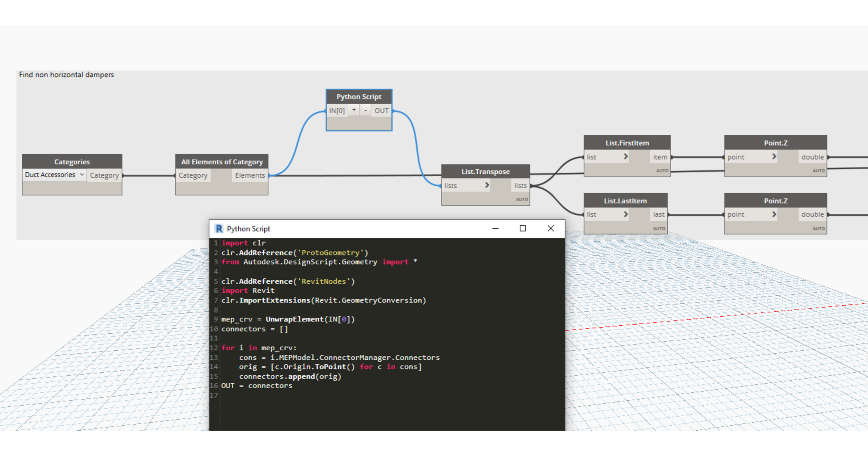Open the Duct Accessories category dropdown
Image resolution: width=868 pixels, height=456 pixels.
[81, 175]
